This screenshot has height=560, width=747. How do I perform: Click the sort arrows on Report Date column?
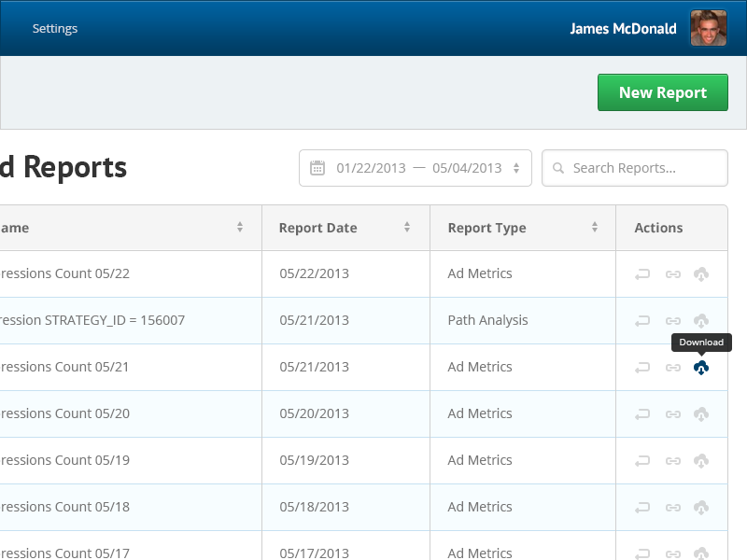click(x=407, y=227)
